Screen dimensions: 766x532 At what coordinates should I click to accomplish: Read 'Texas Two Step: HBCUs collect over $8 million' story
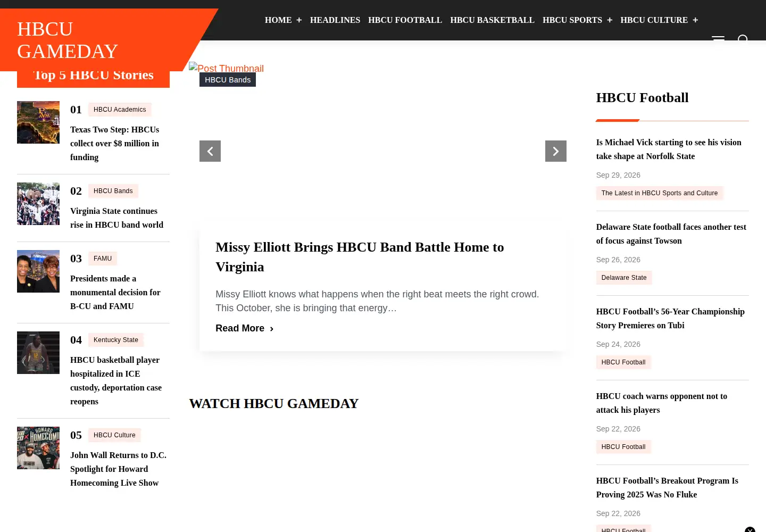click(x=115, y=144)
